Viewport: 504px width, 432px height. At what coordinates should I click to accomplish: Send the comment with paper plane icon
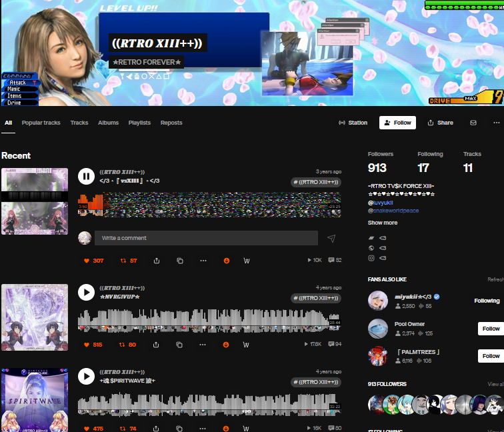click(331, 238)
